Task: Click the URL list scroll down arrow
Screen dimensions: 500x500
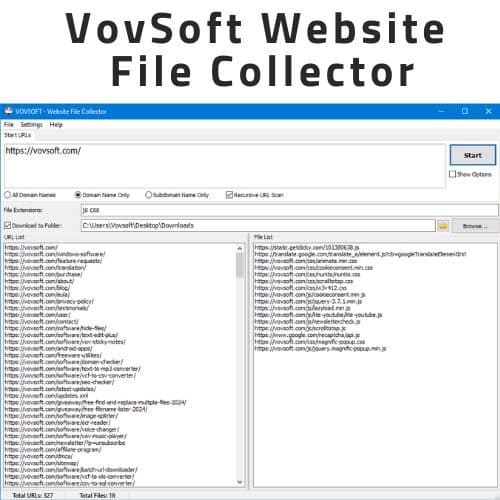Action: (x=240, y=482)
